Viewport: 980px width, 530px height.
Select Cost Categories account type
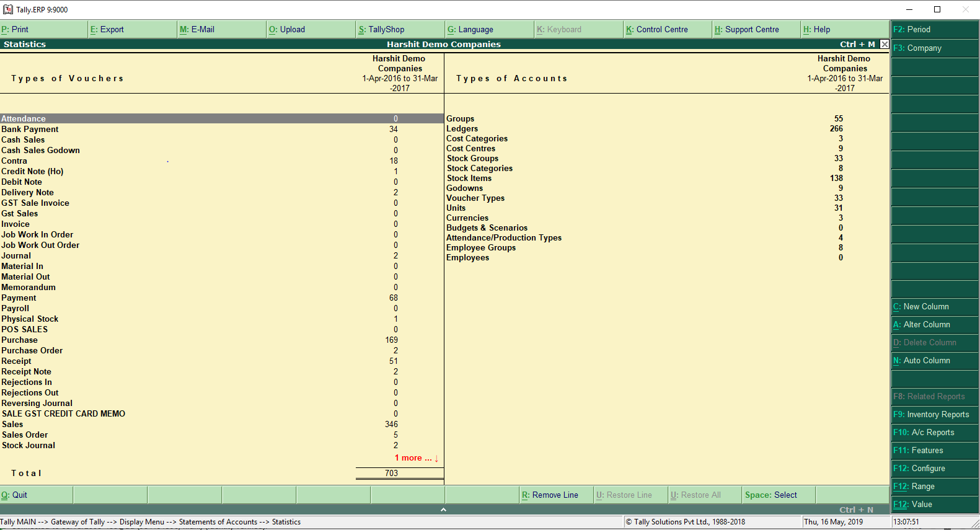(667, 138)
